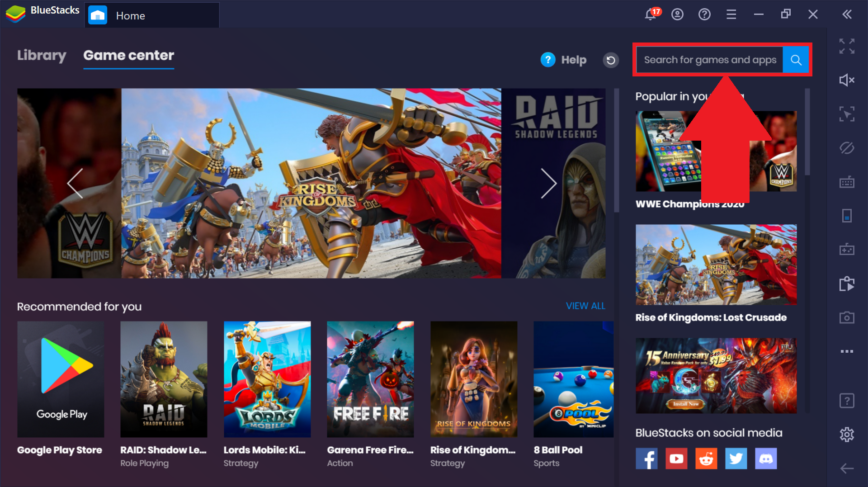Open Garena Free Fire recommended tile

pyautogui.click(x=370, y=379)
